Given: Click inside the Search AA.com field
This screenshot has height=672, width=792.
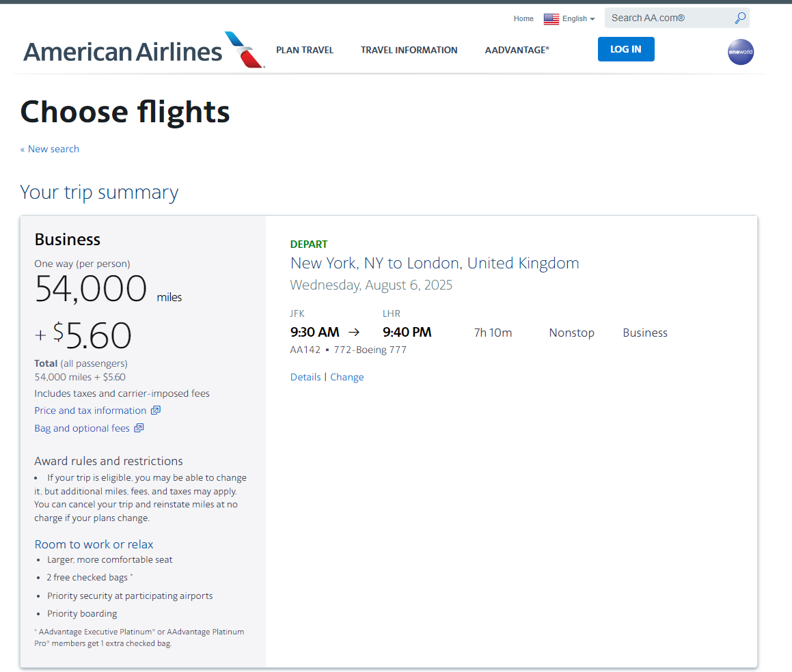Looking at the screenshot, I should 663,18.
